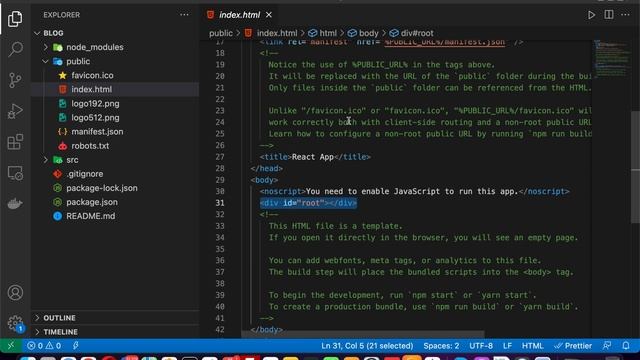This screenshot has height=360, width=640.
Task: Go to line via Ln 31, Col 5
Action: click(x=367, y=346)
